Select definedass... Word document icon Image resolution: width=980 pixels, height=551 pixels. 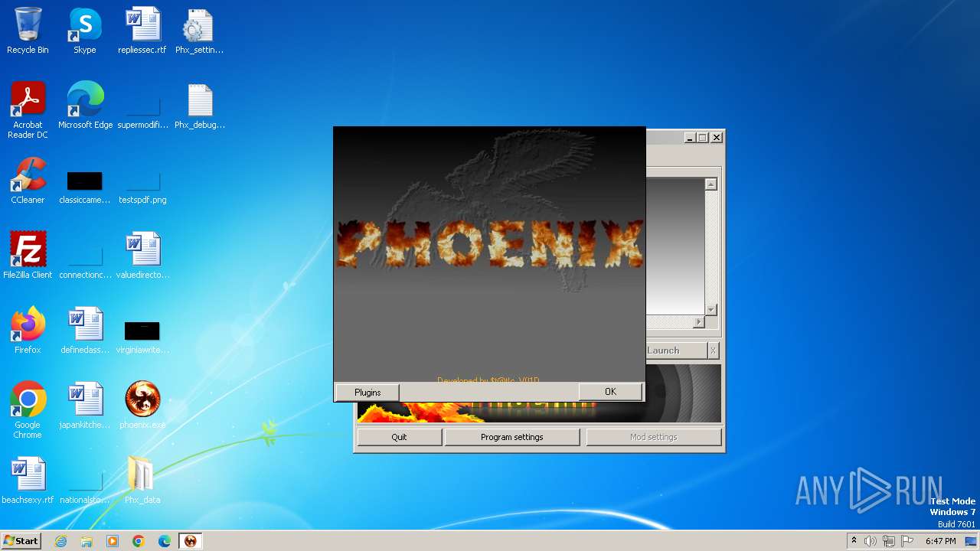[85, 331]
